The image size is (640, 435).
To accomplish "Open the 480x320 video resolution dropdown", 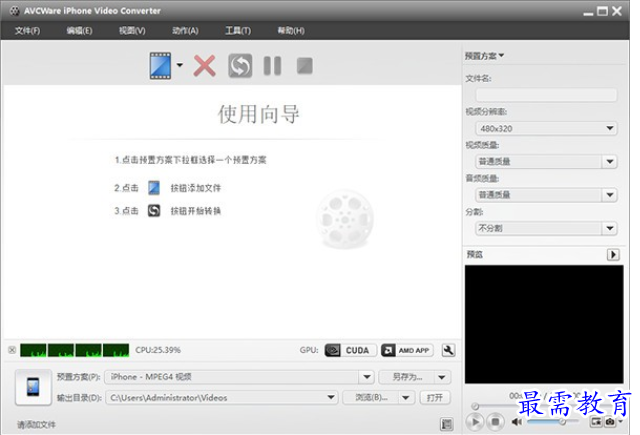I will pos(546,128).
